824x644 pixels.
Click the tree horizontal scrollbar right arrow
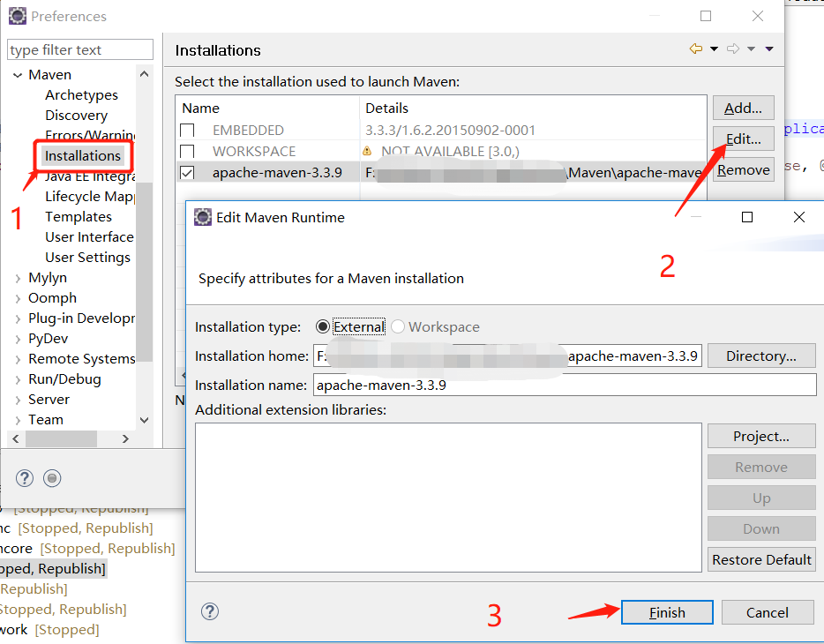125,438
